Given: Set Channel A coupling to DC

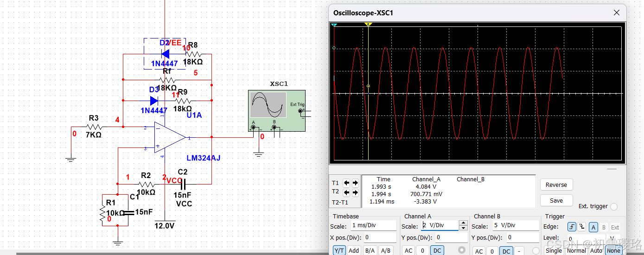Looking at the screenshot, I should [437, 250].
